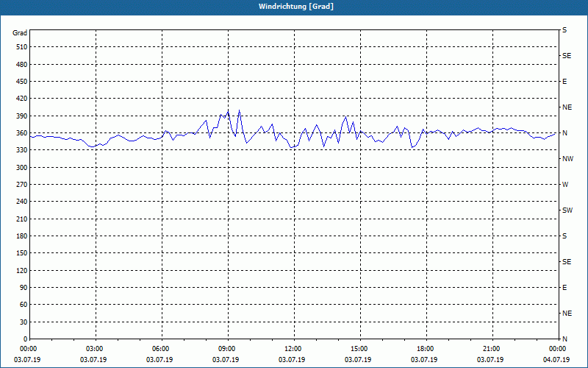
Task: Select the 480 value on the degree axis
Action: 21,64
